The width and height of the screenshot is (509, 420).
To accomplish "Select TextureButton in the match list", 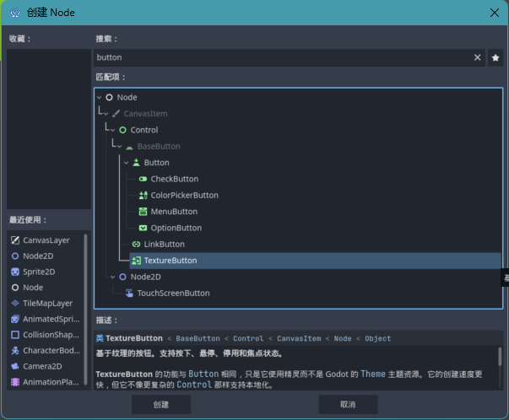I will (x=315, y=261).
